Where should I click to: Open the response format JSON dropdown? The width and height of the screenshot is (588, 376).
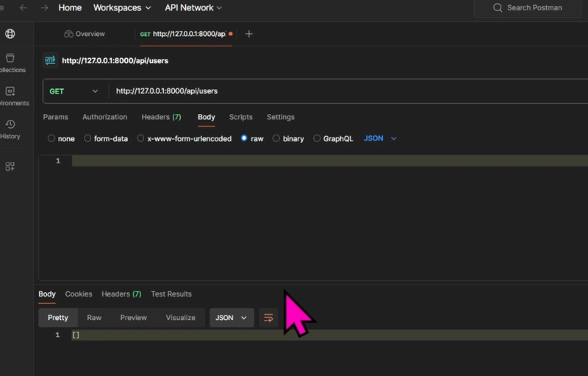(232, 318)
